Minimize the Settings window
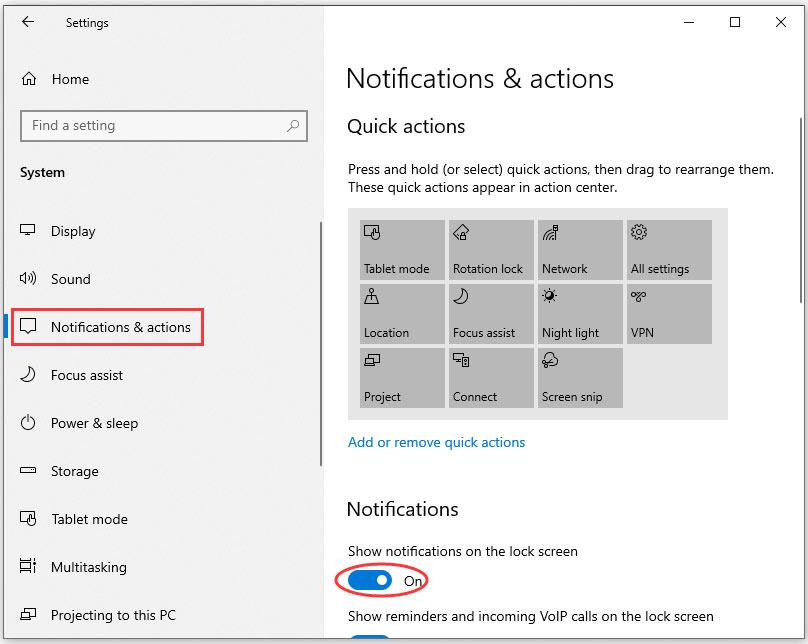 689,22
